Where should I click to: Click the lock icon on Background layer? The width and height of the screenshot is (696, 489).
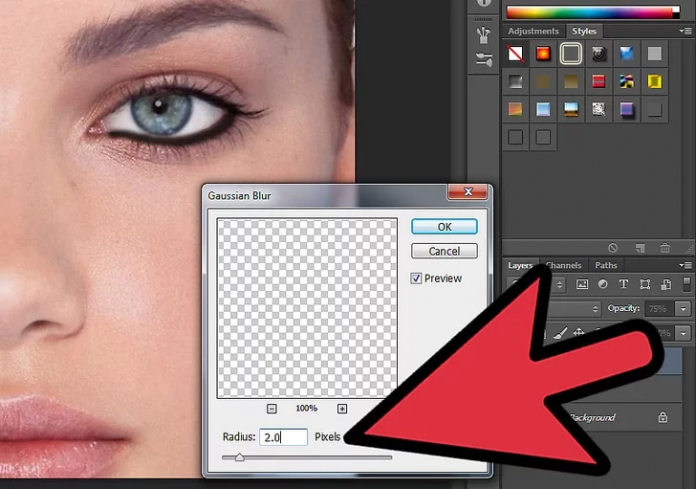(x=662, y=417)
